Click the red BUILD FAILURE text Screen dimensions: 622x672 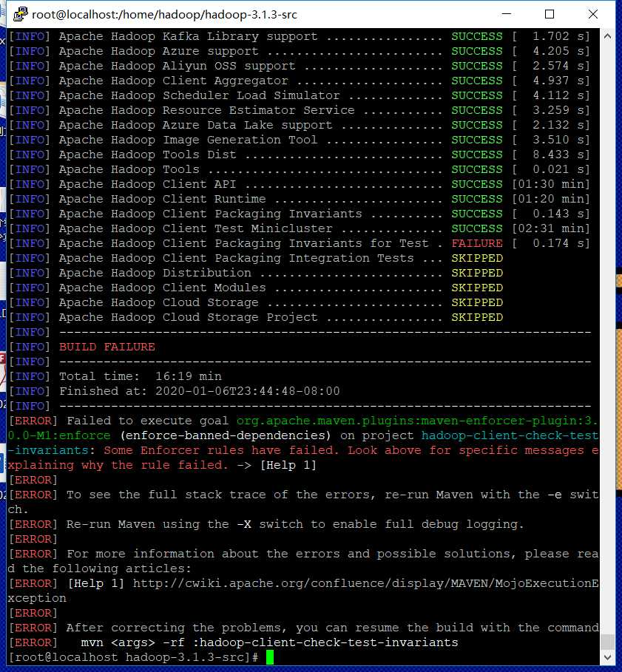[107, 347]
